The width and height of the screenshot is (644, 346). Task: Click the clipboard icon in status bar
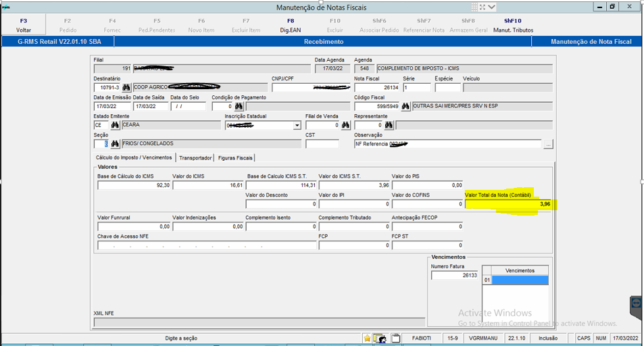395,338
